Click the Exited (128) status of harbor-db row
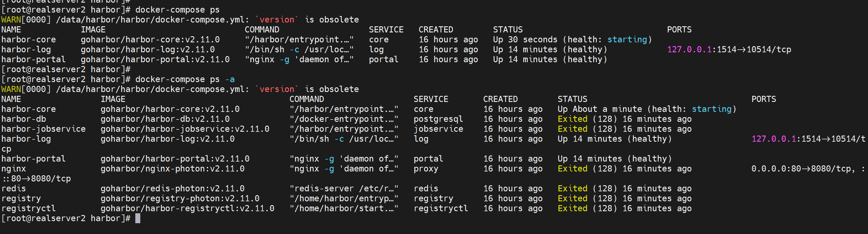 (x=587, y=119)
